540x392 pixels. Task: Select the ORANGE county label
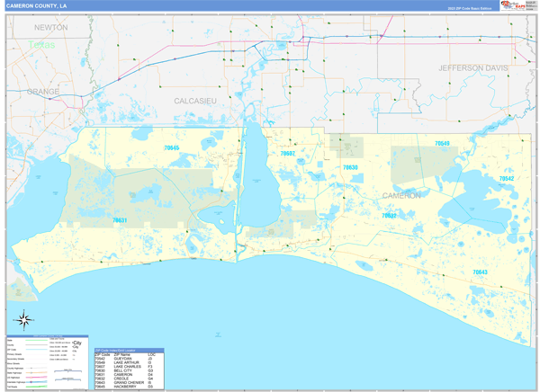(x=42, y=92)
